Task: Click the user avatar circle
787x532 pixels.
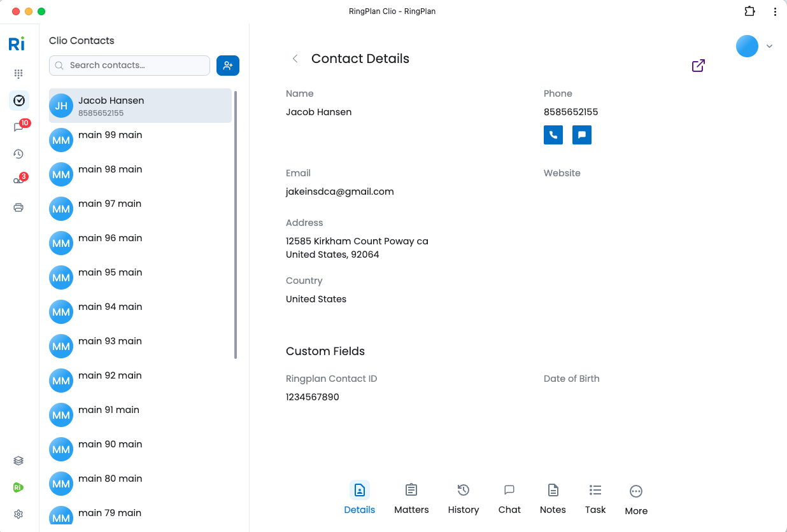Action: pos(747,46)
